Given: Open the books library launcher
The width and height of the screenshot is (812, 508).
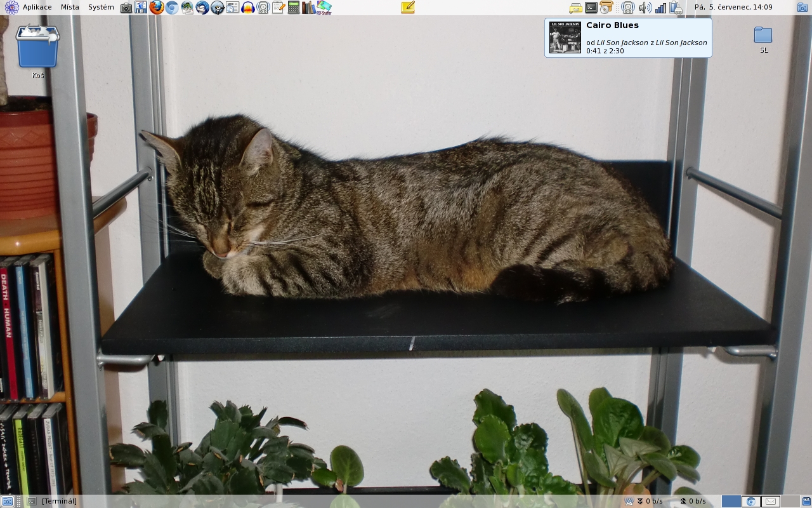Looking at the screenshot, I should coord(309,8).
